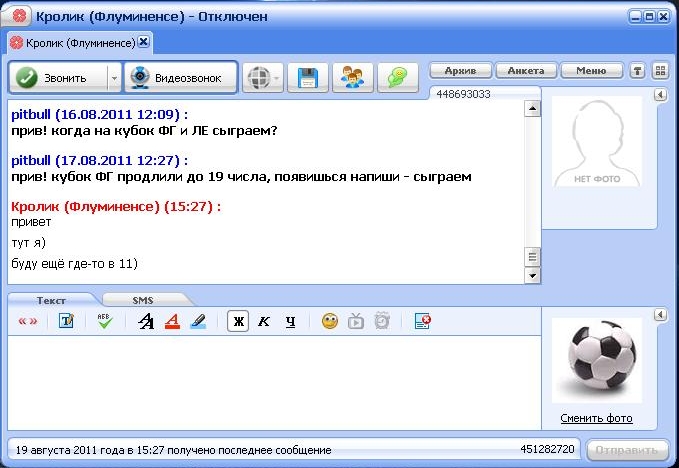Click the red Кролик (Флуминенсе) (15:27) header
Viewport: 679px width, 468px height.
point(116,207)
